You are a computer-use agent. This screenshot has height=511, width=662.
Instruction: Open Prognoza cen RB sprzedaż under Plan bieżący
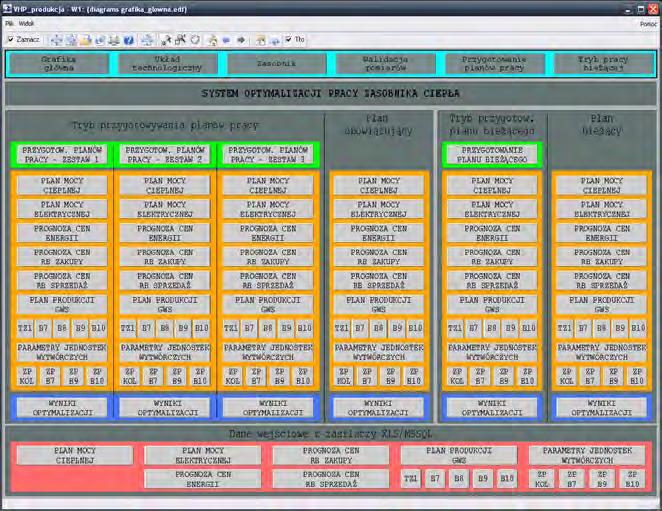coord(602,280)
